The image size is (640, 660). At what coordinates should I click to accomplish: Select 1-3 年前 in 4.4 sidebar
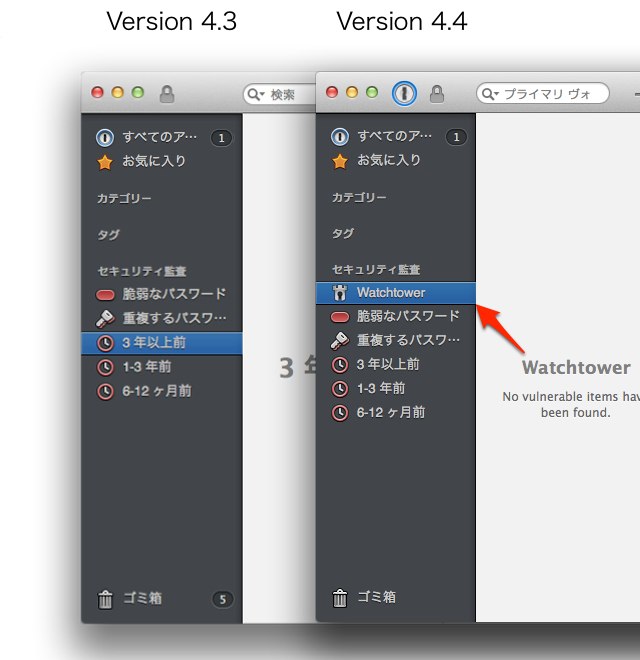pyautogui.click(x=396, y=389)
